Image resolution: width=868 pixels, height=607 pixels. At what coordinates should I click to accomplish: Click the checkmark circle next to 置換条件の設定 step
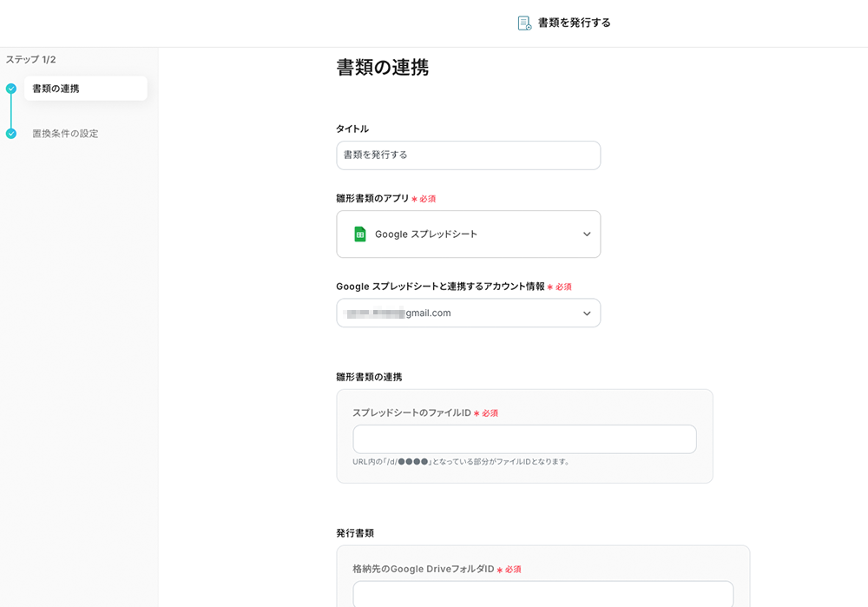tap(11, 134)
